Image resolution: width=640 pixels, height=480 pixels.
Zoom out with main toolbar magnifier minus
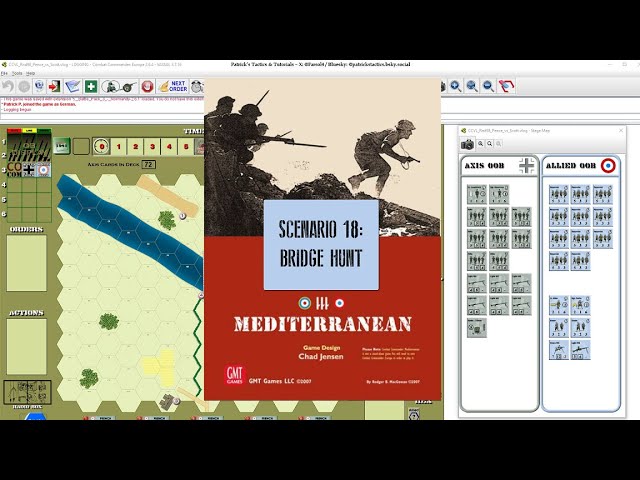488,86
